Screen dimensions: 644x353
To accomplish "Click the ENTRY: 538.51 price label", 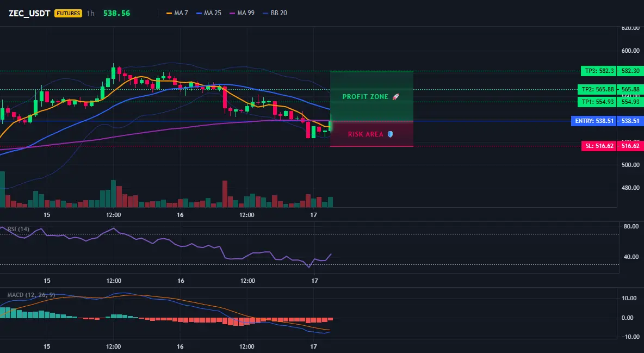I will 594,121.
